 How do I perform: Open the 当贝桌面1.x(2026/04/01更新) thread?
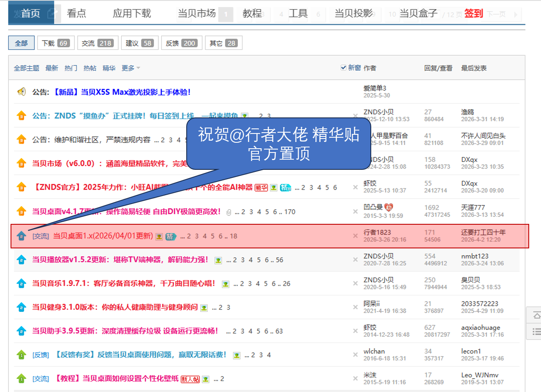pyautogui.click(x=103, y=236)
